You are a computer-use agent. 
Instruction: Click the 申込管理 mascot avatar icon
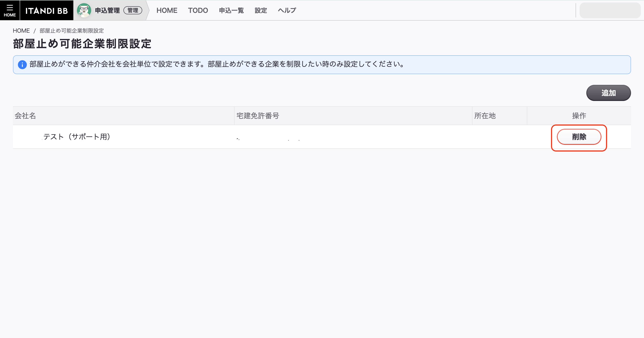pyautogui.click(x=84, y=10)
